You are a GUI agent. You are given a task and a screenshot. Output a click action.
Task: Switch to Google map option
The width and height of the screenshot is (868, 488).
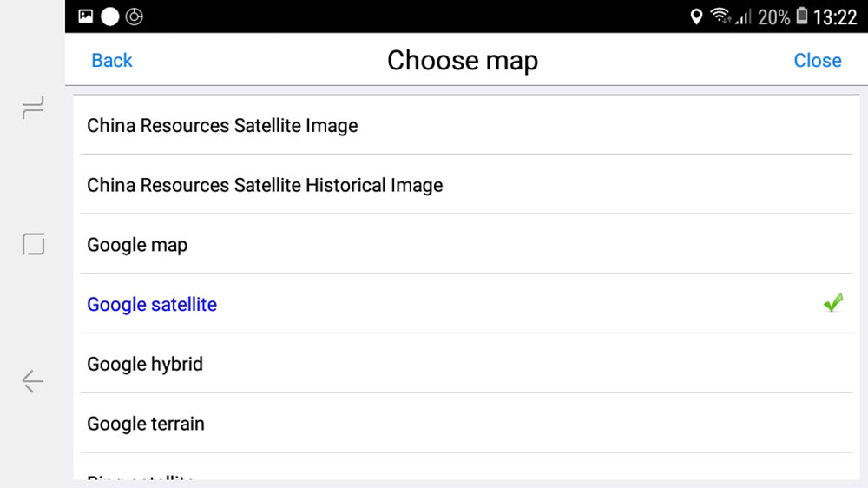tap(137, 245)
